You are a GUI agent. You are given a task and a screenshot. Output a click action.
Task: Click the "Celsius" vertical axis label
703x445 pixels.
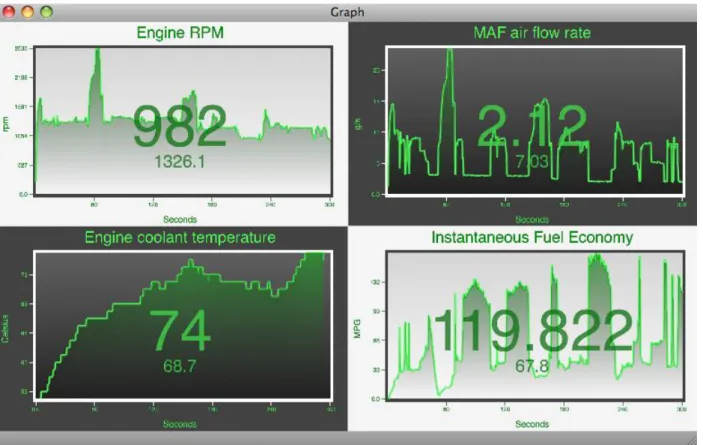pyautogui.click(x=5, y=328)
